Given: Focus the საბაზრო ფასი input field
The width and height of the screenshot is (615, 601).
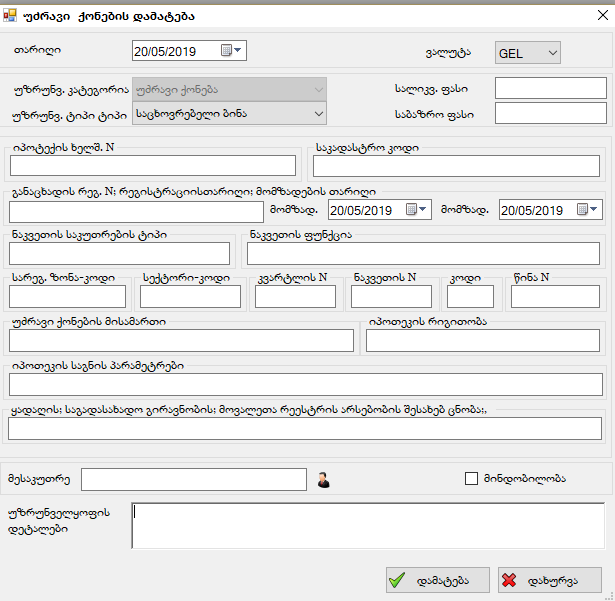Looking at the screenshot, I should (550, 113).
